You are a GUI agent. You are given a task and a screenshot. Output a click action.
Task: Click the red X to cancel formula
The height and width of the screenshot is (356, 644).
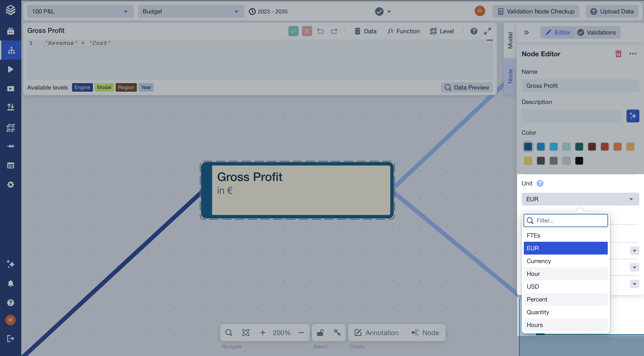pyautogui.click(x=307, y=31)
